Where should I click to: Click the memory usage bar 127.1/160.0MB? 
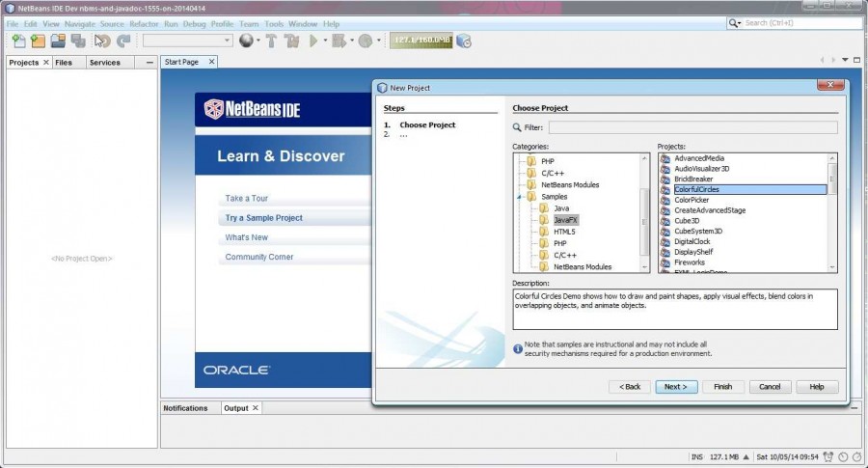click(x=421, y=41)
